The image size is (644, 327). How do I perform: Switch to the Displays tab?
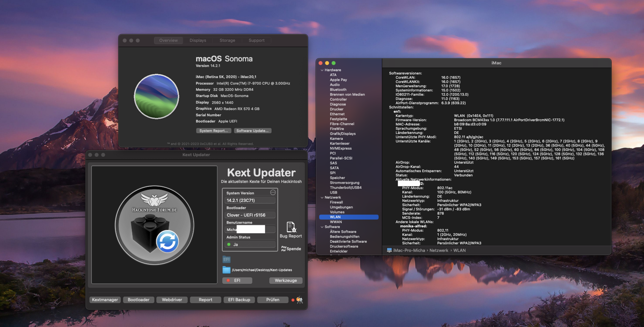198,40
